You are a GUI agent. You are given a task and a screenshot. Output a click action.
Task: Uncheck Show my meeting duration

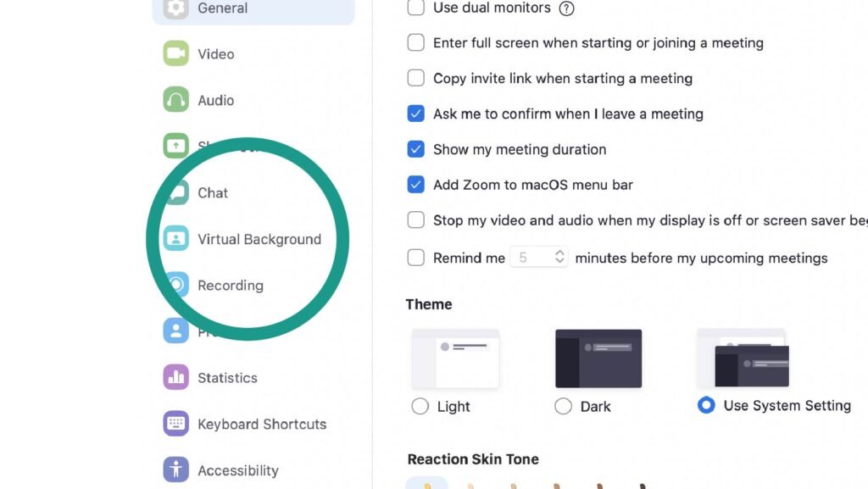pos(415,149)
